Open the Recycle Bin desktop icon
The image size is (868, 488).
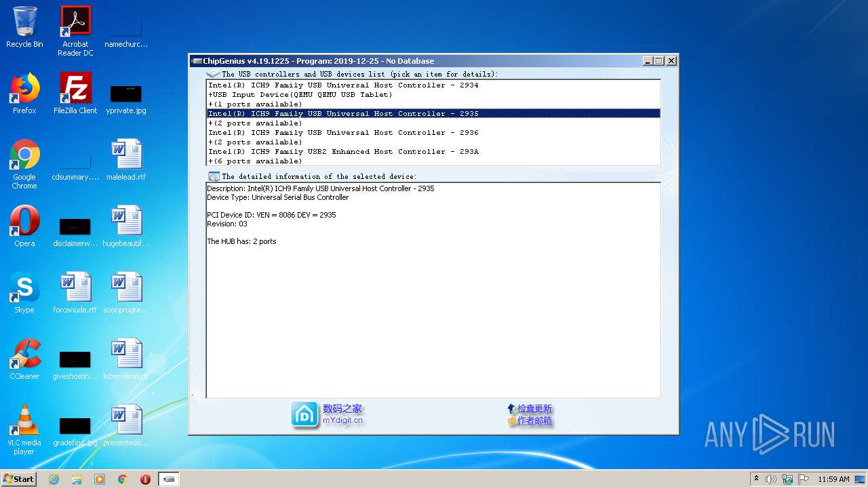[24, 27]
